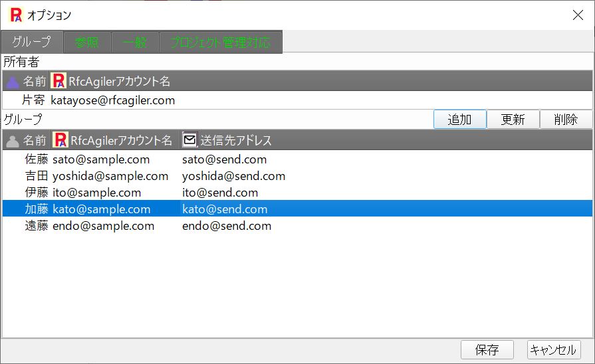Select the 吉田 row
This screenshot has width=595, height=364.
click(298, 176)
